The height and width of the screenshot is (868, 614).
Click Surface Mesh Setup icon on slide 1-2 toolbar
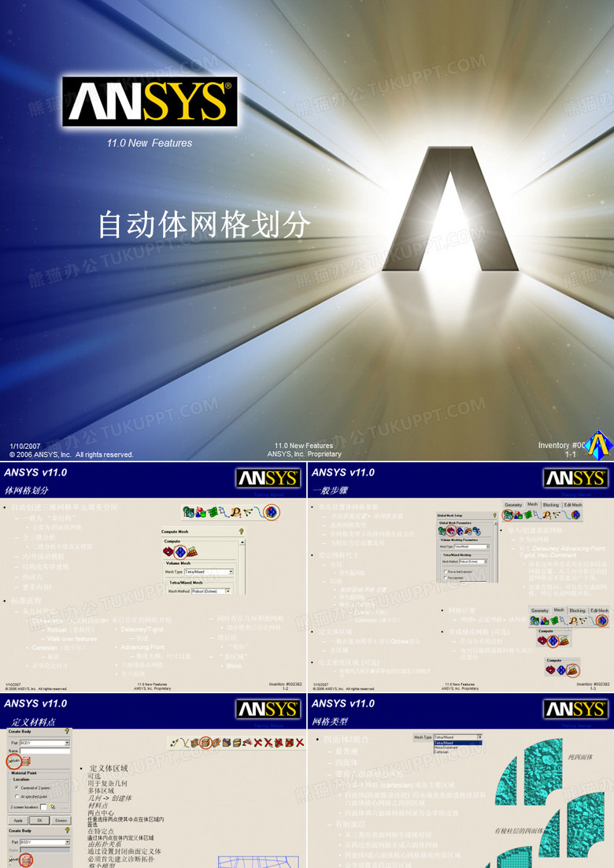coord(213,512)
